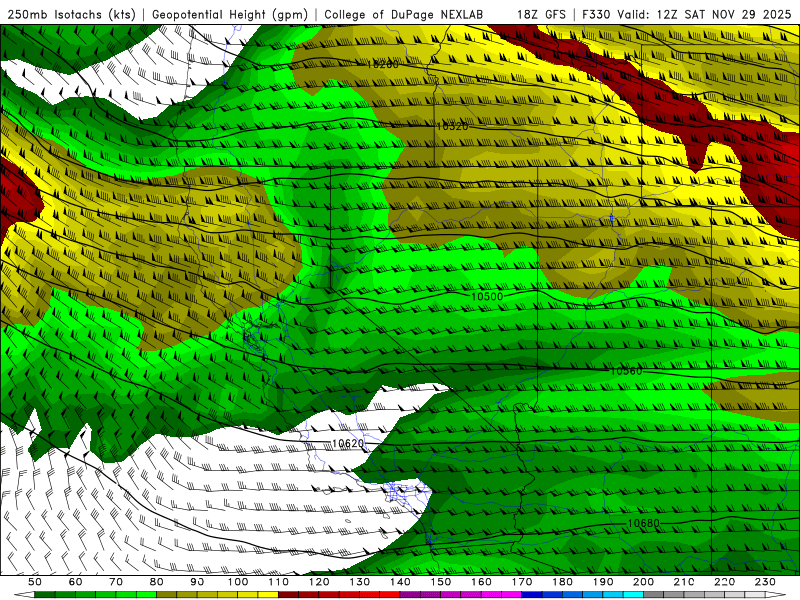Click the 90 value on the color scale

point(197,582)
